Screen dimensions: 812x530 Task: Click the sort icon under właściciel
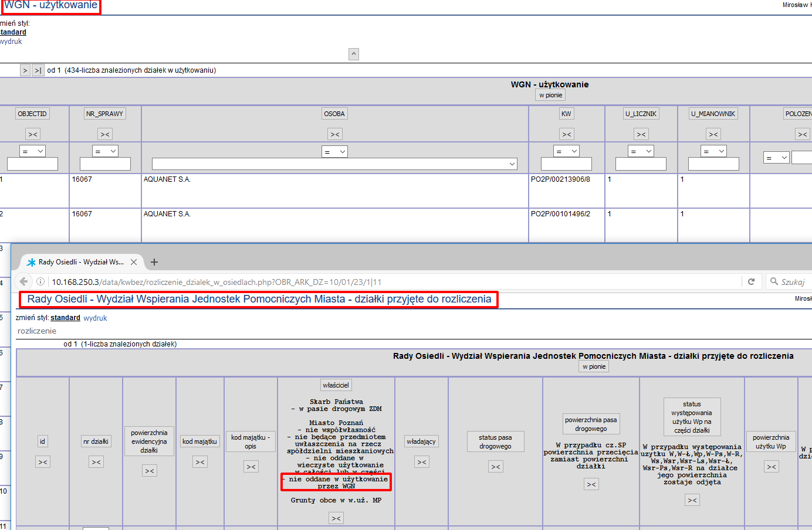click(x=336, y=518)
